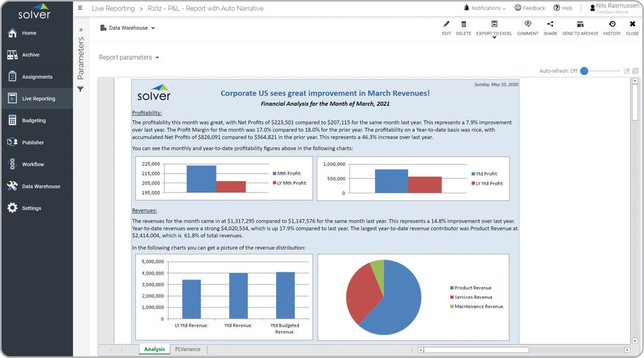Switch to the PLVariance sheet tab
The image size is (644, 358).
pos(188,349)
